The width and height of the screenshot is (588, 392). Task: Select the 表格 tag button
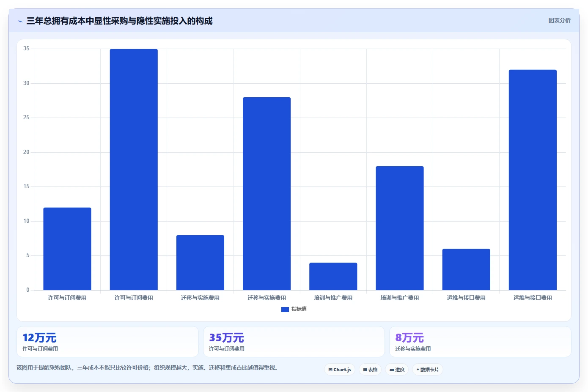point(370,370)
